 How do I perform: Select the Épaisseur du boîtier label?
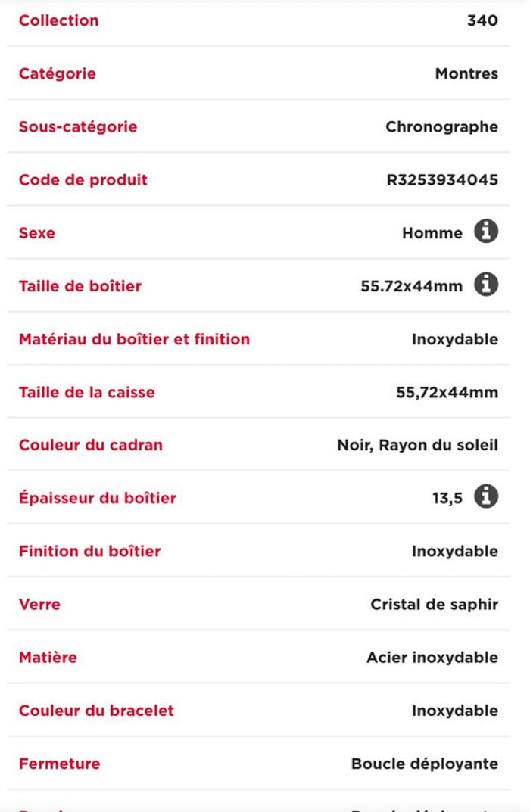[98, 498]
